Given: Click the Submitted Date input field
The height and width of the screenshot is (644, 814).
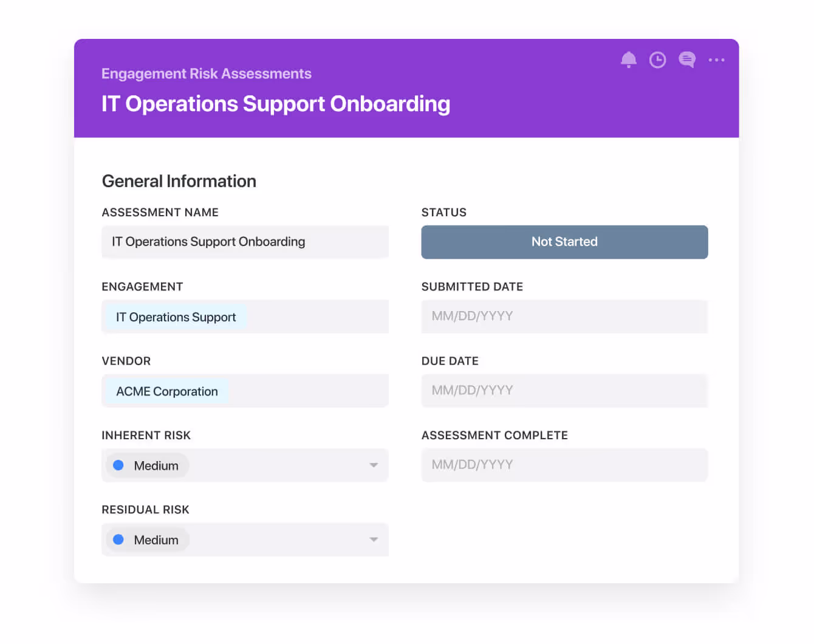Looking at the screenshot, I should click(x=564, y=316).
